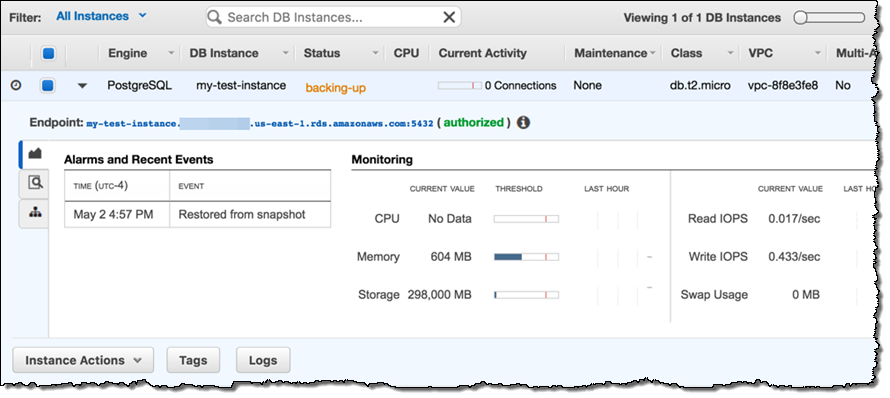Toggle the my-test-instance row checkbox
The height and width of the screenshot is (398, 890).
48,86
